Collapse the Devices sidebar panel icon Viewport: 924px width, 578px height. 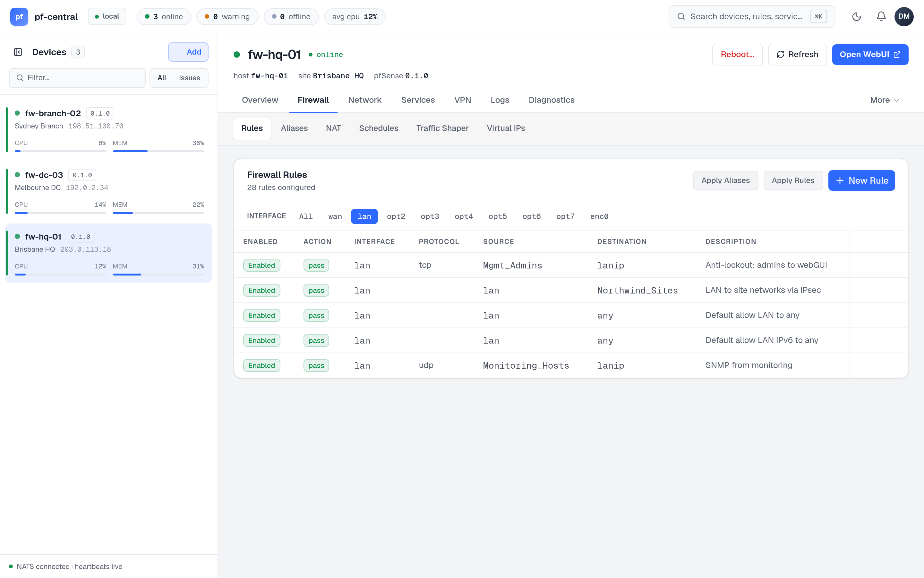point(18,52)
